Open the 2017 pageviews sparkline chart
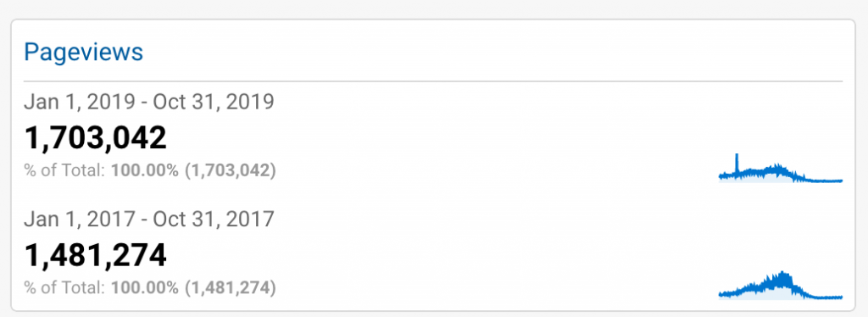Viewport: 868px width, 317px height. tap(781, 286)
